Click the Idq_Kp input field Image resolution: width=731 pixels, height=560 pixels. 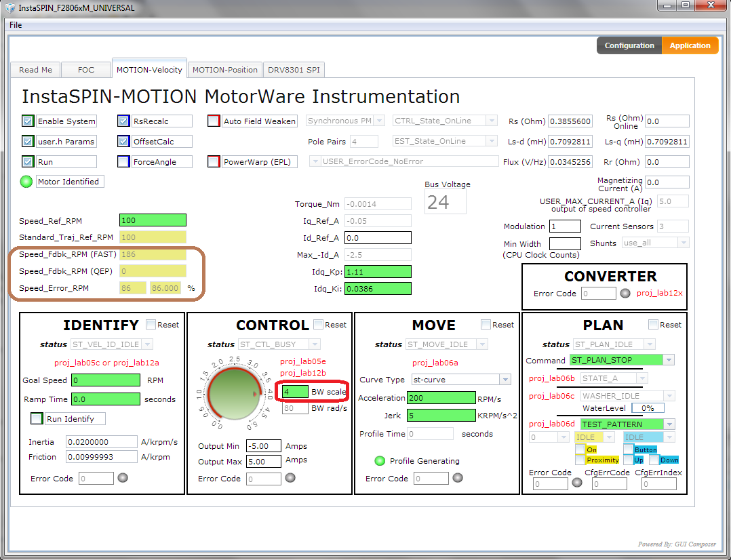378,271
